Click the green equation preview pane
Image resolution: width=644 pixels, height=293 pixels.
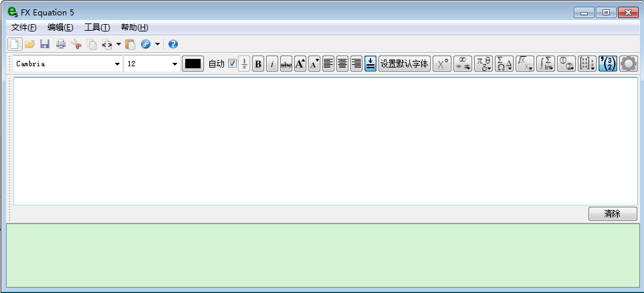tap(323, 256)
